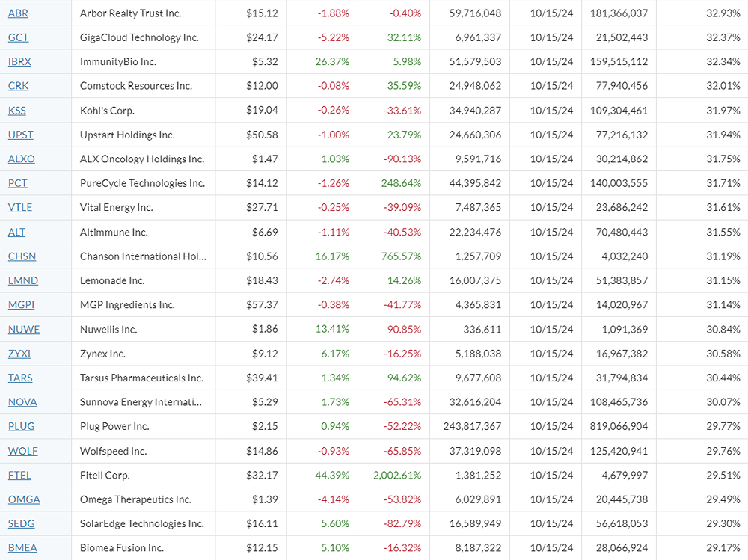Open the ZYXI ticker link
Viewport: 748px width, 560px height.
click(19, 354)
